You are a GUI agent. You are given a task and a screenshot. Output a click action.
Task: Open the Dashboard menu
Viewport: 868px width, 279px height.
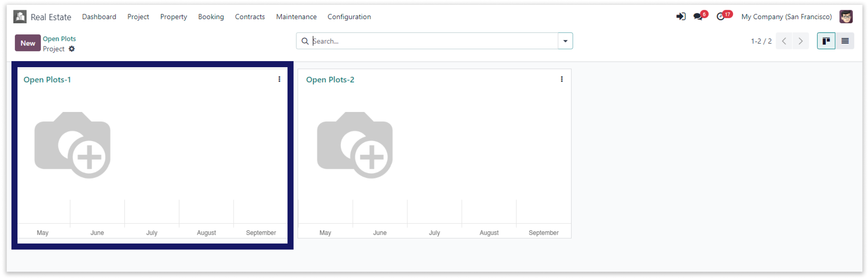point(99,17)
